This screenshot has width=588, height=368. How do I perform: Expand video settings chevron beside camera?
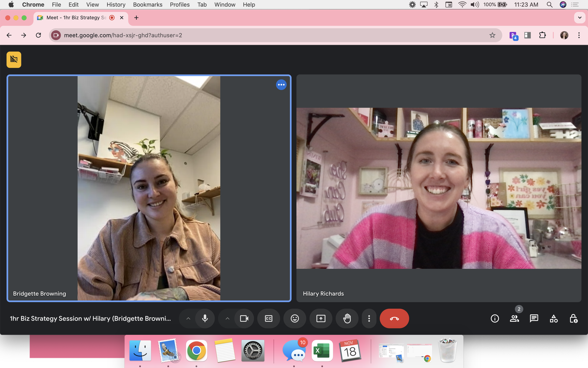tap(227, 318)
